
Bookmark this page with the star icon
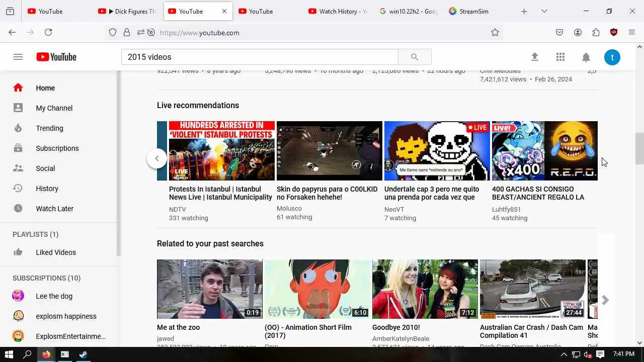[495, 32]
